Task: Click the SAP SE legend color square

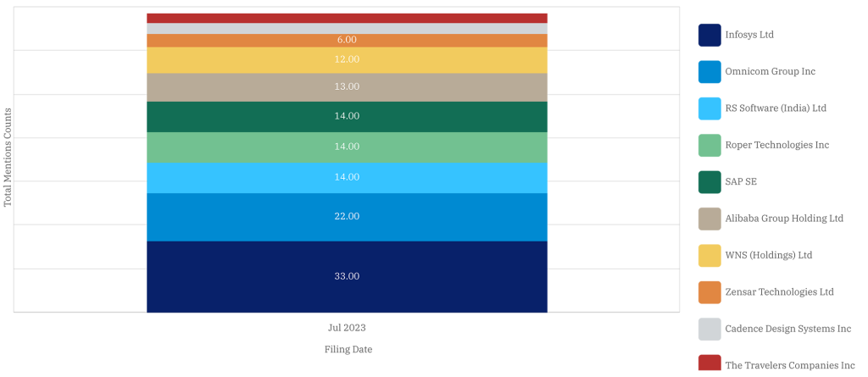Action: 709,181
